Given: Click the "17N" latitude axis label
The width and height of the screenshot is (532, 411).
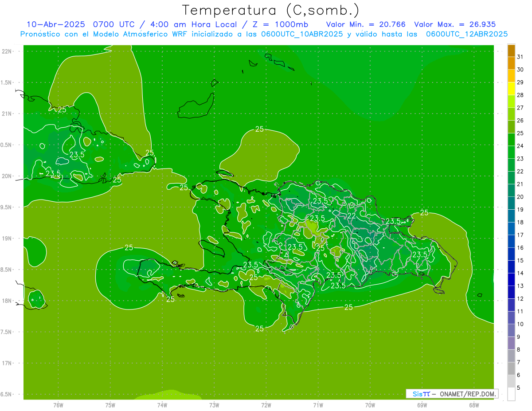Looking at the screenshot, I should point(7,363).
